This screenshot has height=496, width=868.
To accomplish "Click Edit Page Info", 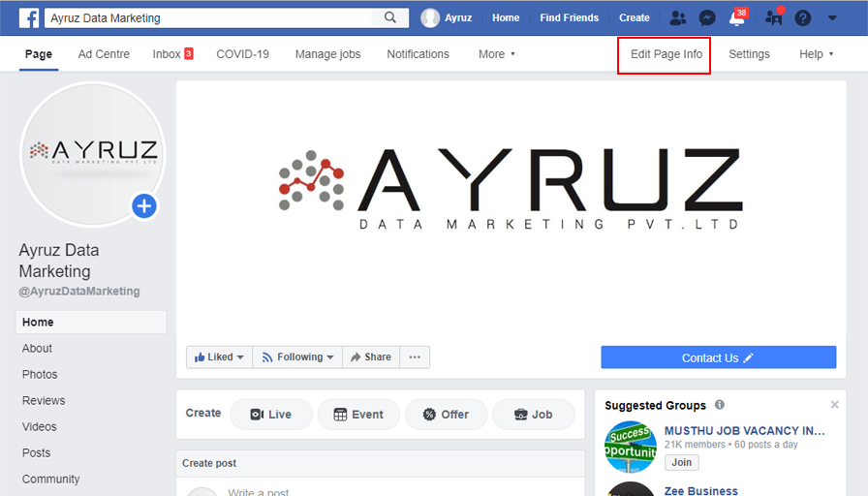I will click(666, 54).
